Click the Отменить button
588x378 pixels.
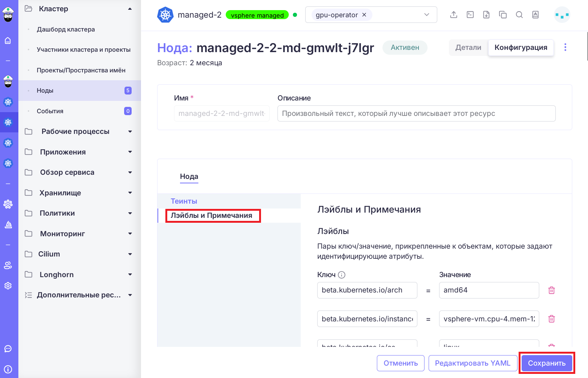tap(400, 363)
